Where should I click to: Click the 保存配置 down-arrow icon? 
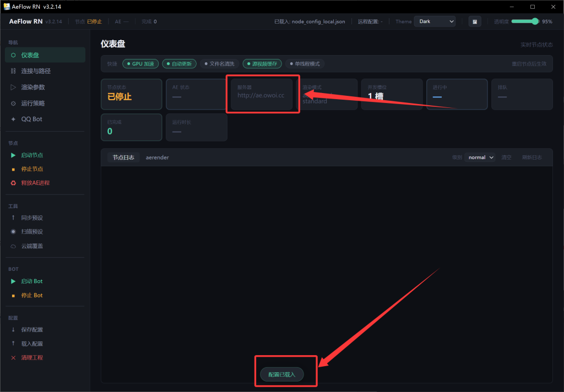point(13,330)
